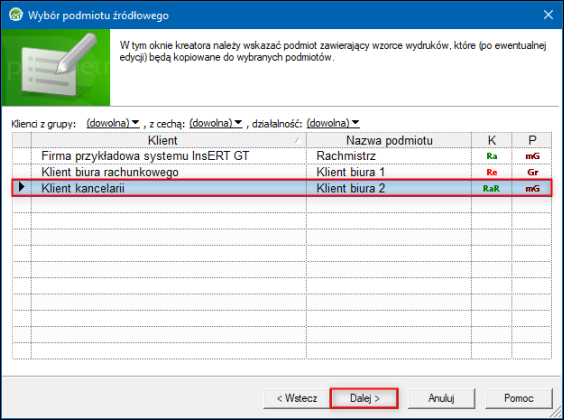This screenshot has width=564, height=420.
Task: Click the K column header
Action: [492, 140]
